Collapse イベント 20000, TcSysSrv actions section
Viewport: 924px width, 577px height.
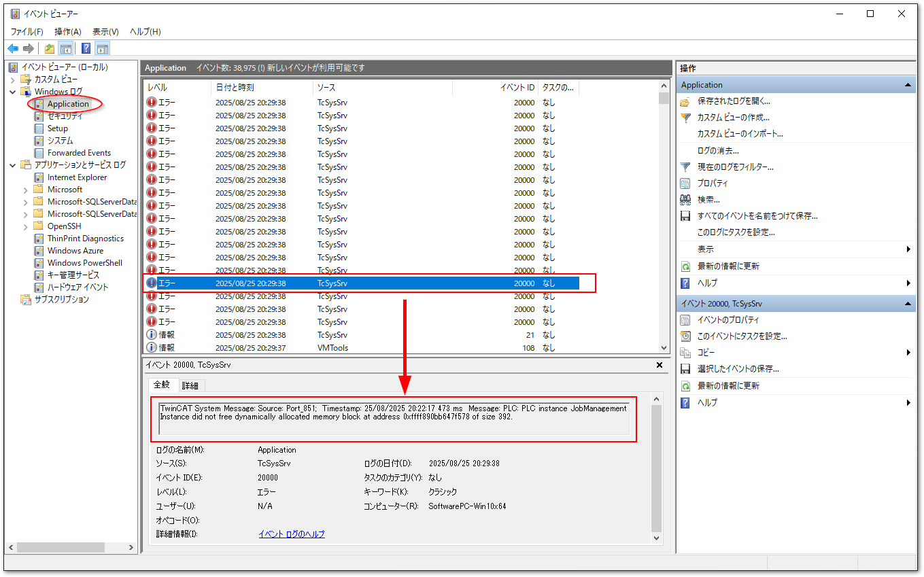908,304
